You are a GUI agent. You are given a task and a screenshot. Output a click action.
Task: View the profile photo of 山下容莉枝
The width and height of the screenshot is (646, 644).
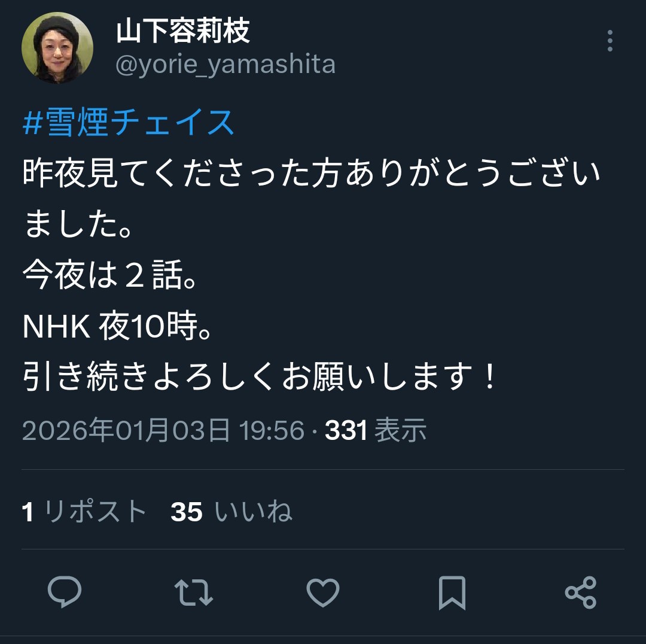coord(57,48)
